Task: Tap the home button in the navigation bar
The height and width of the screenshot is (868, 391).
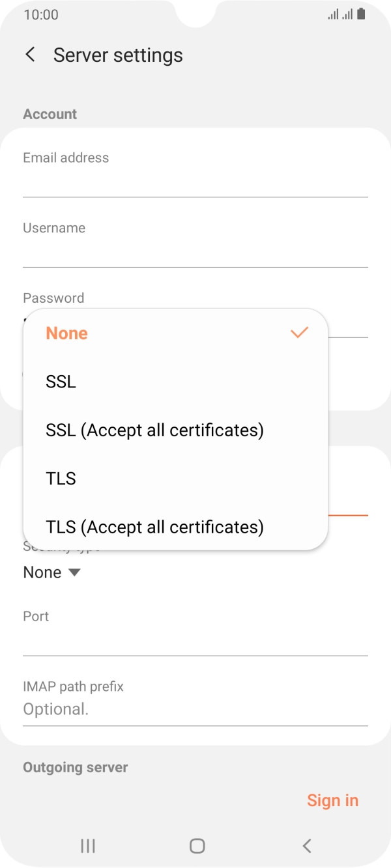Action: 195,846
